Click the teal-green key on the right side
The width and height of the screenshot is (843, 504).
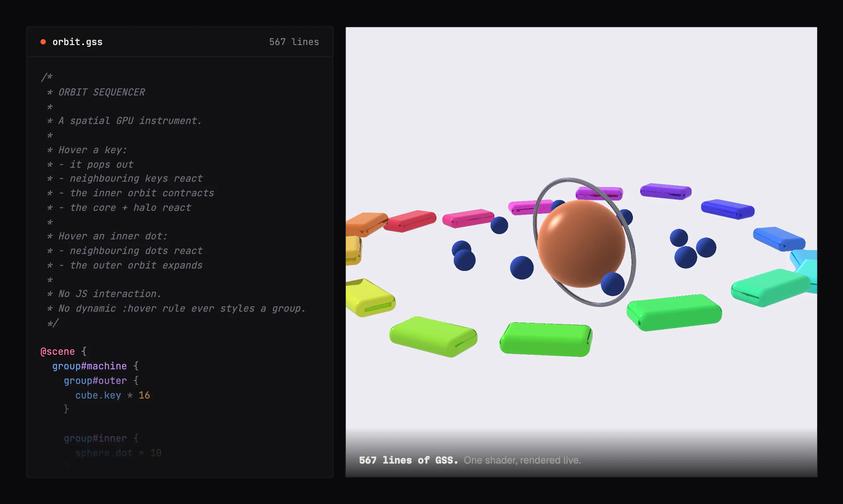(770, 287)
